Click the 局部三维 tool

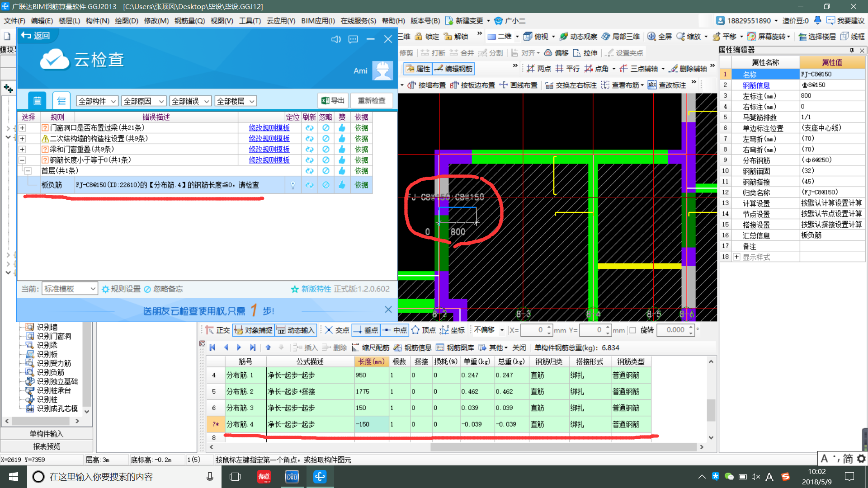pyautogui.click(x=620, y=37)
